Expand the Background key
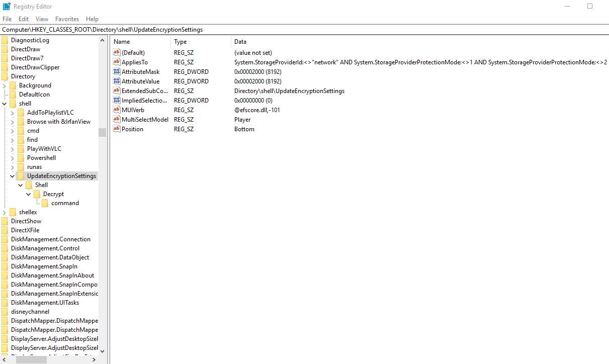The width and height of the screenshot is (609, 364). click(4, 85)
